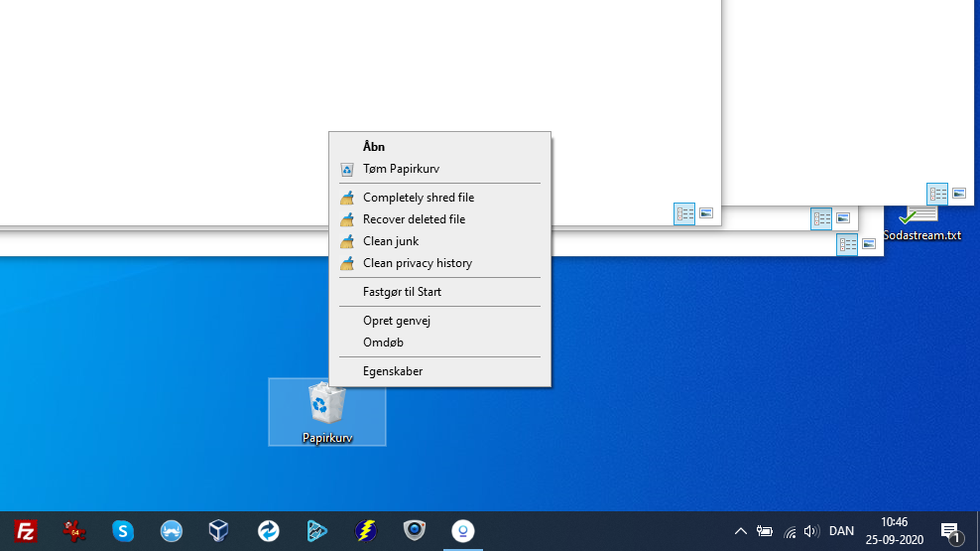Open Egenskaber from the context menu
Viewport: 980px width, 551px height.
(393, 371)
